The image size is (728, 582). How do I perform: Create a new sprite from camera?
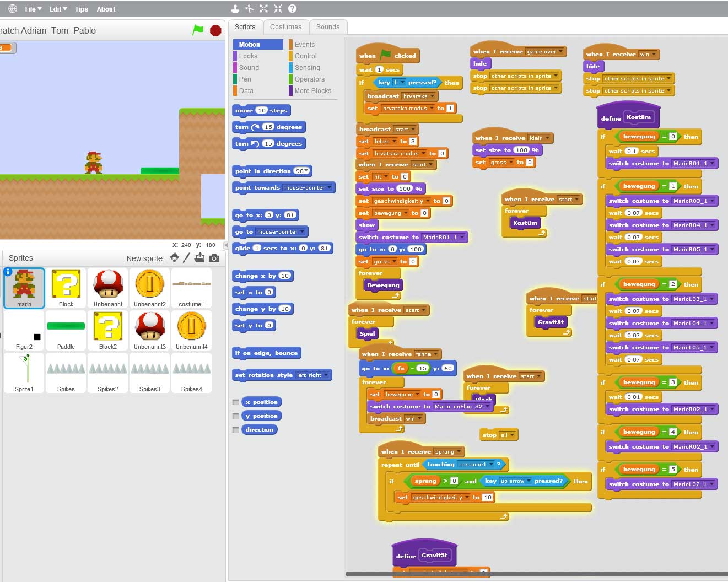pyautogui.click(x=214, y=258)
